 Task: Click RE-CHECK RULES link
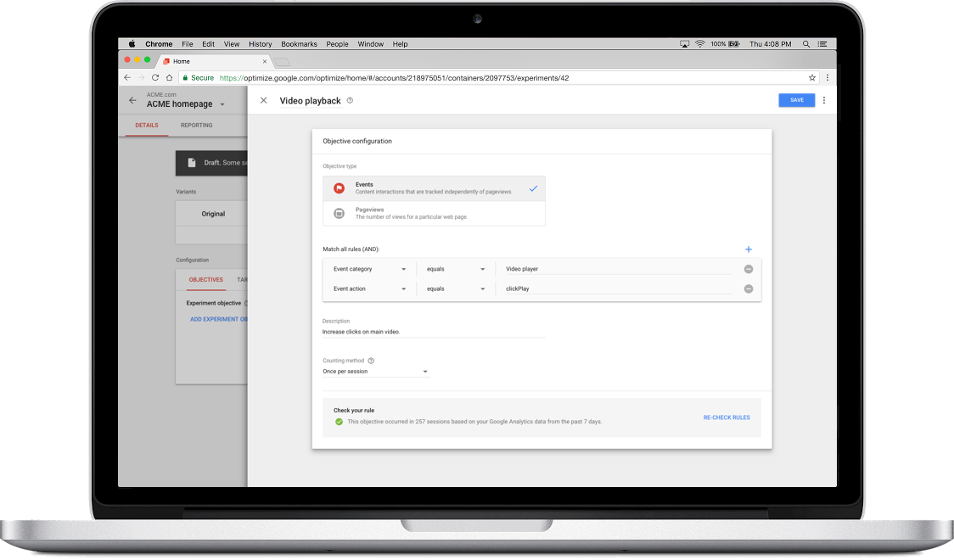pyautogui.click(x=727, y=417)
